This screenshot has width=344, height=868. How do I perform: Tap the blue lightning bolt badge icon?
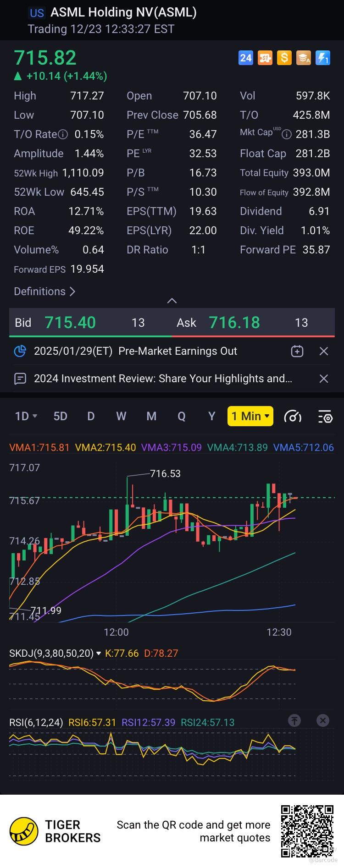click(323, 58)
